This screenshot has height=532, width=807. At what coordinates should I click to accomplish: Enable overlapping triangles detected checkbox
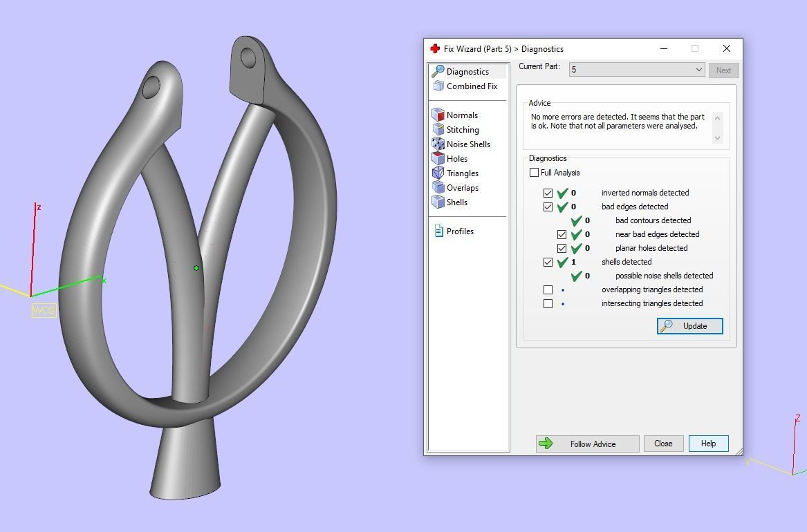pyautogui.click(x=548, y=290)
